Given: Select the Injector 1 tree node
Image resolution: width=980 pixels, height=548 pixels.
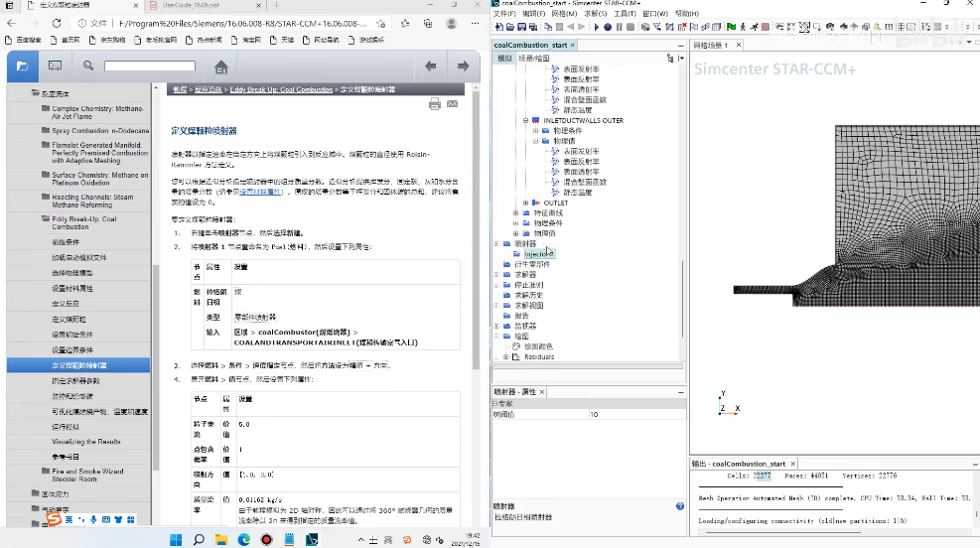Looking at the screenshot, I should (539, 254).
